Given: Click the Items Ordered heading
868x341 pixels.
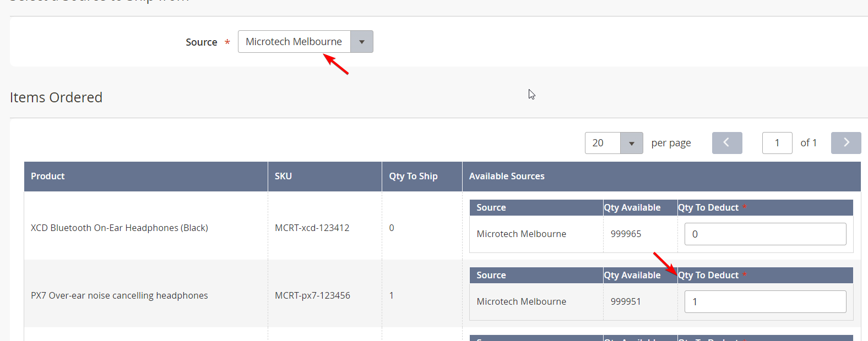Looking at the screenshot, I should tap(56, 97).
